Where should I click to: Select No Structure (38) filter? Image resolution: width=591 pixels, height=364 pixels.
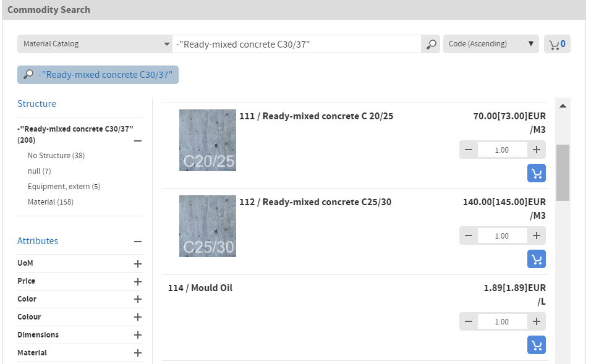56,156
